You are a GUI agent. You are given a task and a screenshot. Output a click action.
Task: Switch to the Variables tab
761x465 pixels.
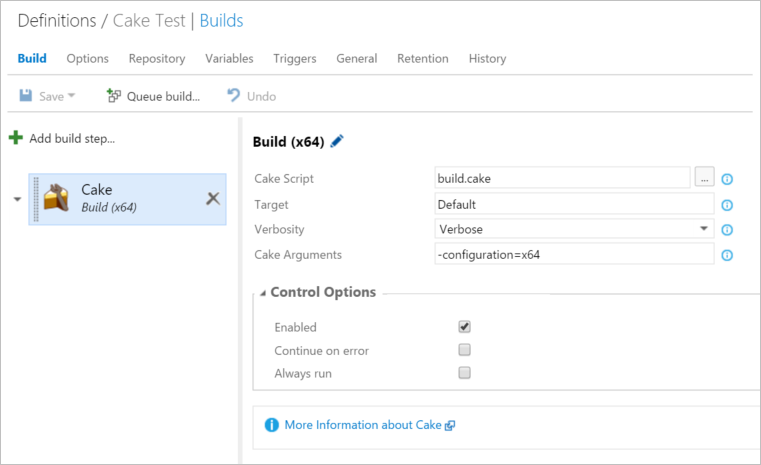[229, 59]
